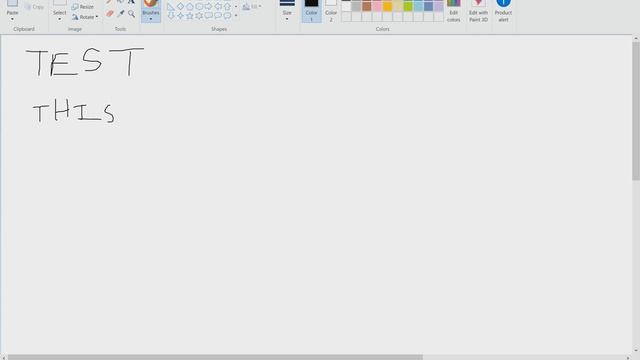Pick the light turquoise color swatch

[418, 7]
